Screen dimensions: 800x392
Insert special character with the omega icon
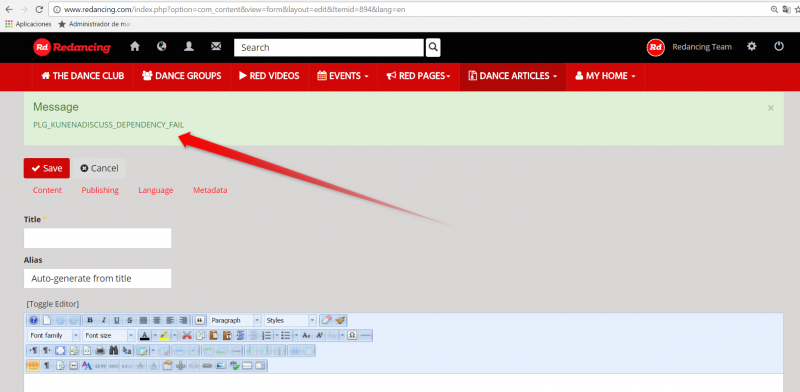coord(352,335)
